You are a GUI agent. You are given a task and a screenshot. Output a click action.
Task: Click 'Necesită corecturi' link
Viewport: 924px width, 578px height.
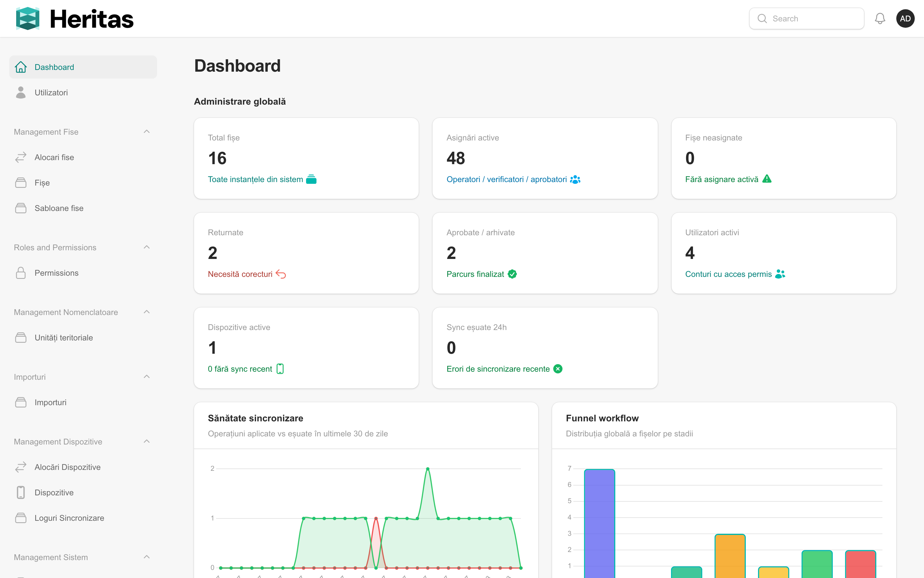click(240, 274)
